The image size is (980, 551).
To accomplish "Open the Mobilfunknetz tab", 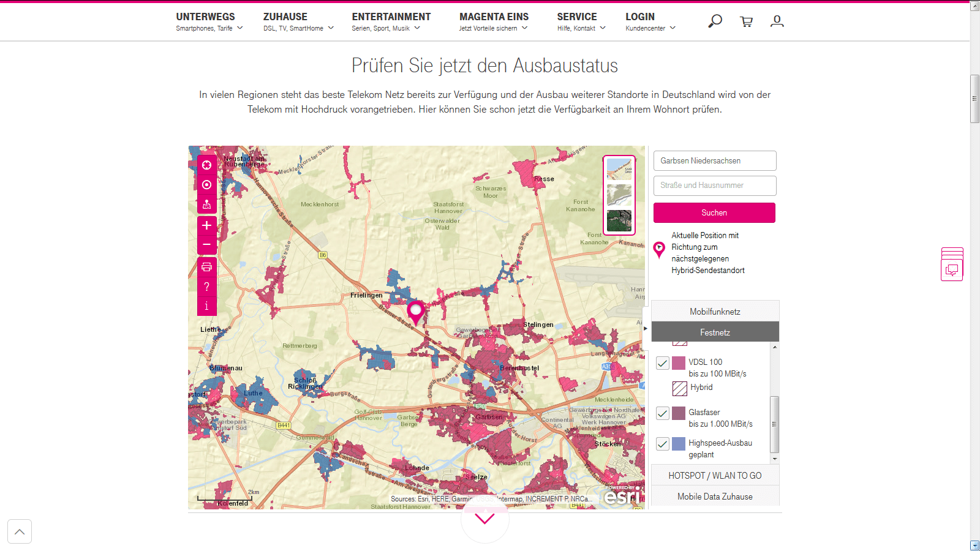I will pyautogui.click(x=715, y=312).
